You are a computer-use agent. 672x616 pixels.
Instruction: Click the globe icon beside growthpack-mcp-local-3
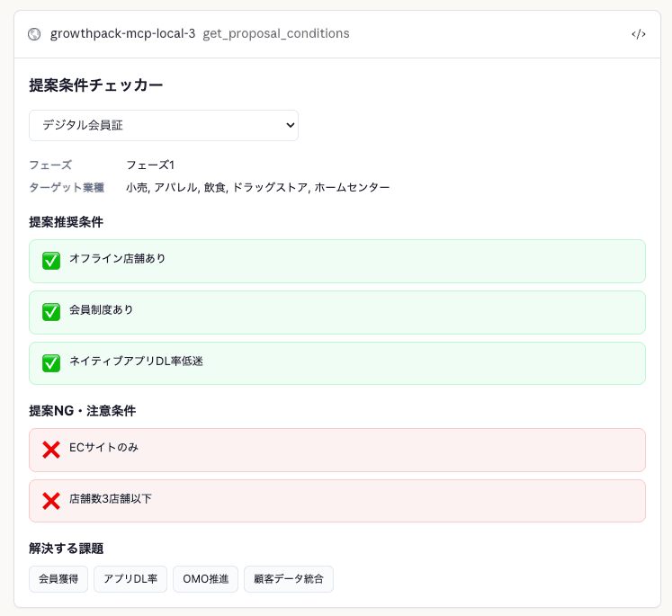click(34, 34)
